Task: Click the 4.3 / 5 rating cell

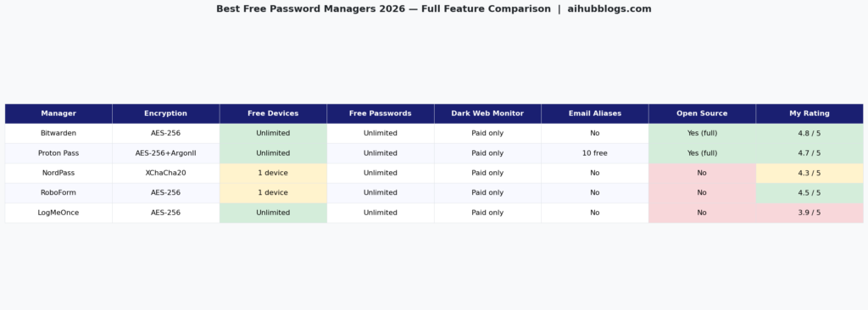Action: pyautogui.click(x=810, y=174)
